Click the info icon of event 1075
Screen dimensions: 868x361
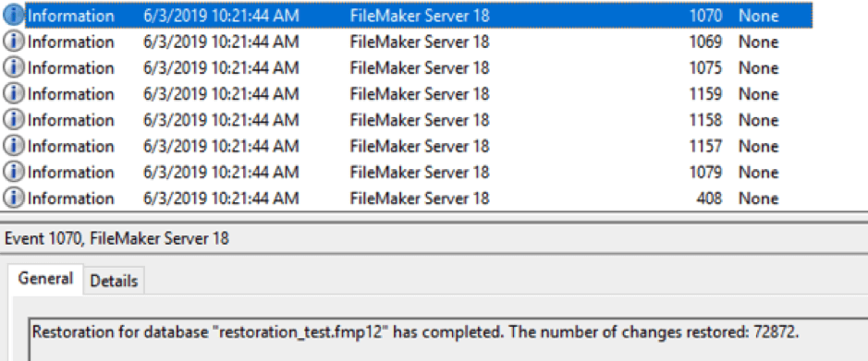pos(14,68)
